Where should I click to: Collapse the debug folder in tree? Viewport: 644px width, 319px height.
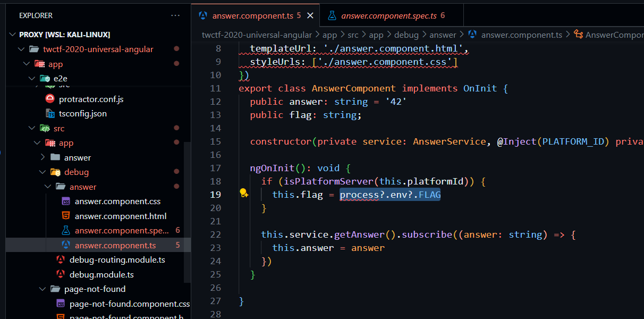43,172
